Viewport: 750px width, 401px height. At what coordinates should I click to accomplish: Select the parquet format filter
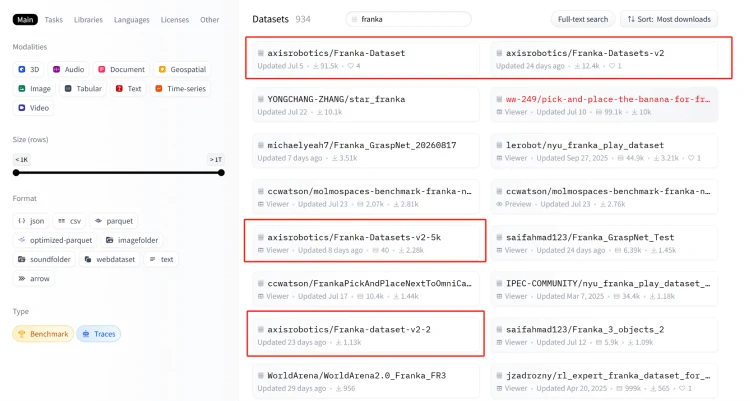point(114,221)
